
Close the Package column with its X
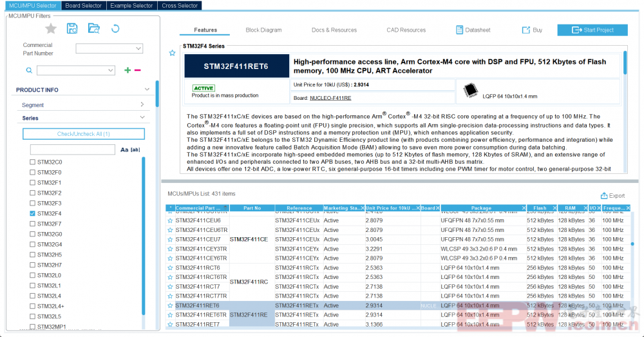[x=524, y=208]
